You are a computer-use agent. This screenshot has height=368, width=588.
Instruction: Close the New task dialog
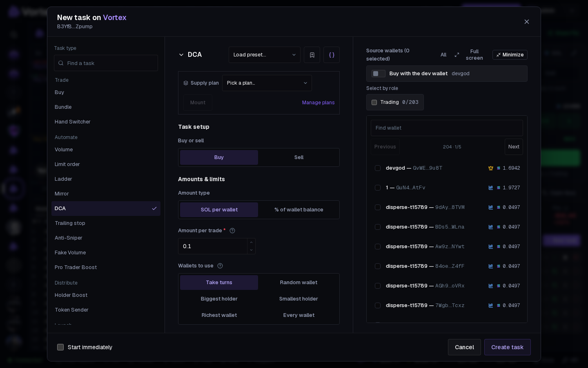click(527, 22)
